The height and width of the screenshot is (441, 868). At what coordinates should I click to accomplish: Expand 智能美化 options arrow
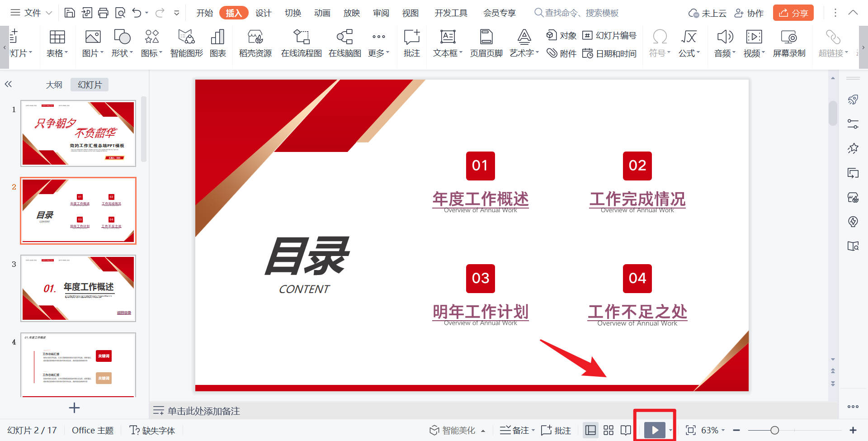(483, 431)
